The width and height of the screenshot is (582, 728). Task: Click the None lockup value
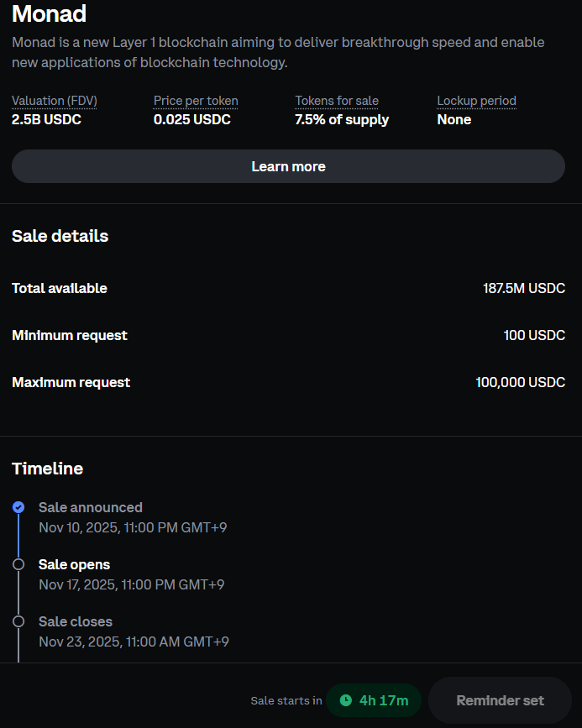coord(454,119)
